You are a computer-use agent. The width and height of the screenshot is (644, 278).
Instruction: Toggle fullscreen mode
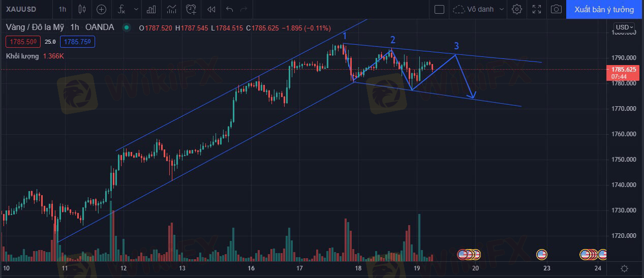(x=537, y=9)
